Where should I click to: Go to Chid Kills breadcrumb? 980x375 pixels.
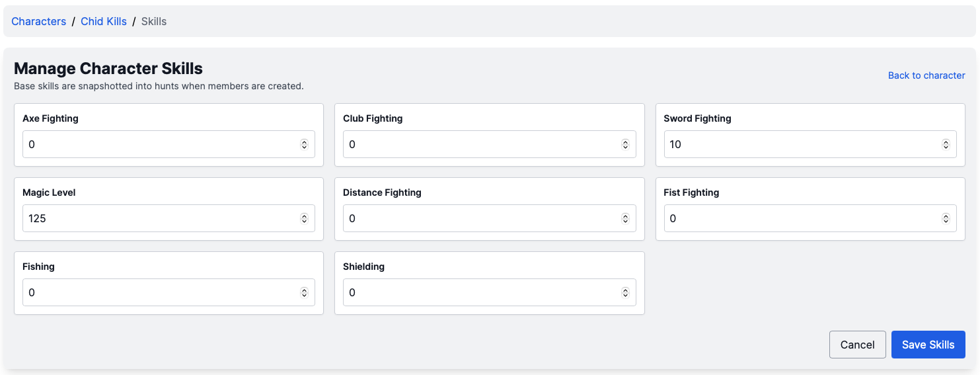(104, 21)
